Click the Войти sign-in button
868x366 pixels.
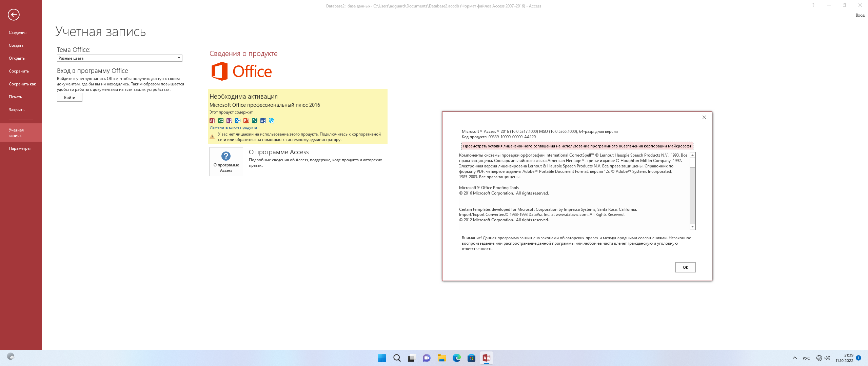(x=70, y=98)
